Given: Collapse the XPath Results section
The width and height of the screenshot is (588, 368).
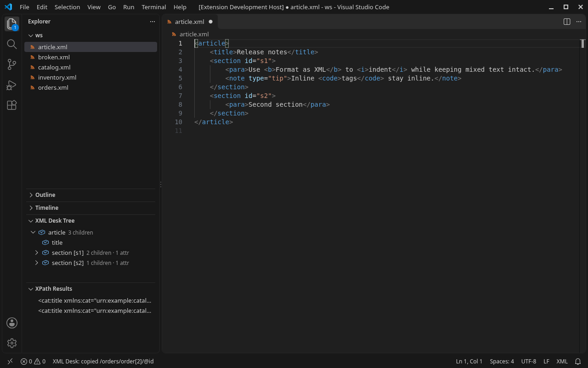Looking at the screenshot, I should point(31,289).
